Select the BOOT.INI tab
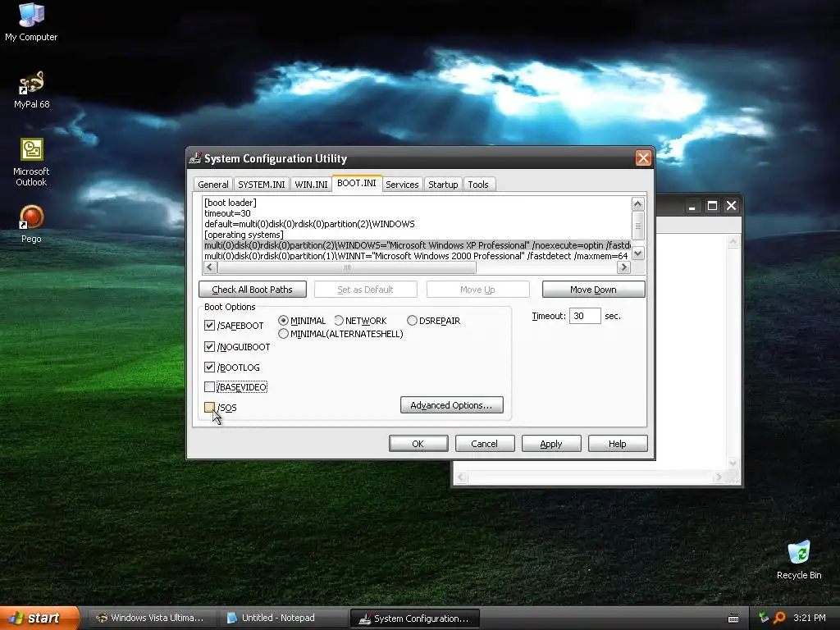The height and width of the screenshot is (630, 840). [x=357, y=183]
